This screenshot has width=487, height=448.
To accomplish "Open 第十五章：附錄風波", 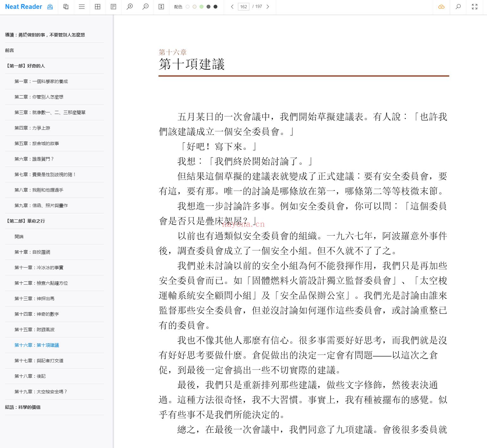I will [35, 330].
